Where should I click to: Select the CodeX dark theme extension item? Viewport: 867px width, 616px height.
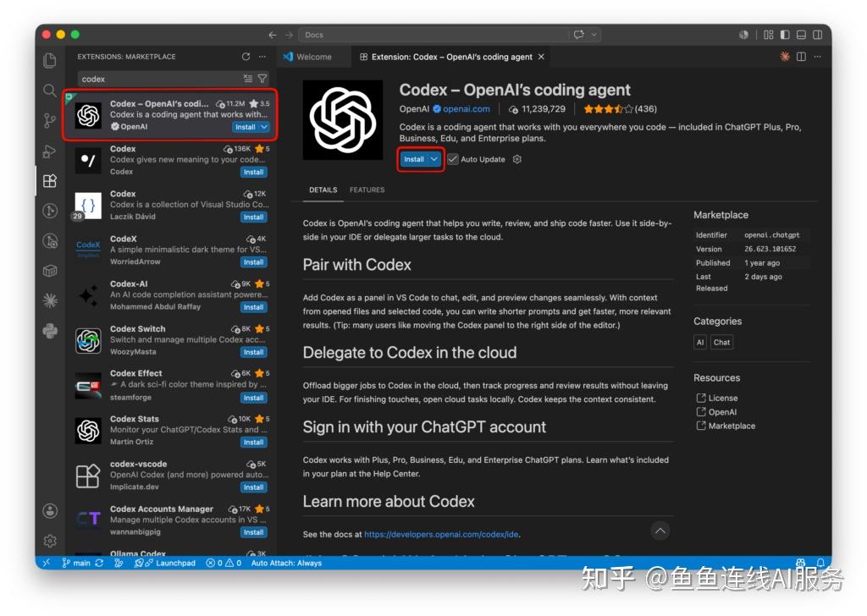171,250
